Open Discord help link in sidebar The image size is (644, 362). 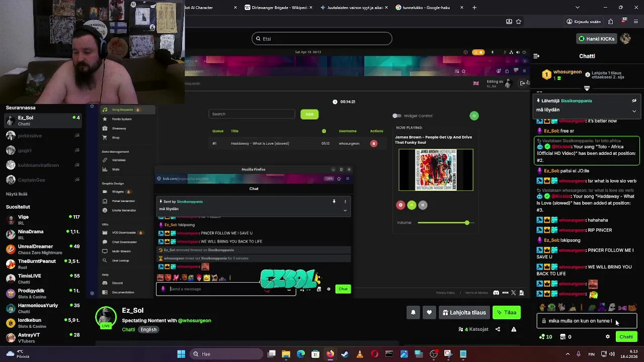click(x=117, y=283)
